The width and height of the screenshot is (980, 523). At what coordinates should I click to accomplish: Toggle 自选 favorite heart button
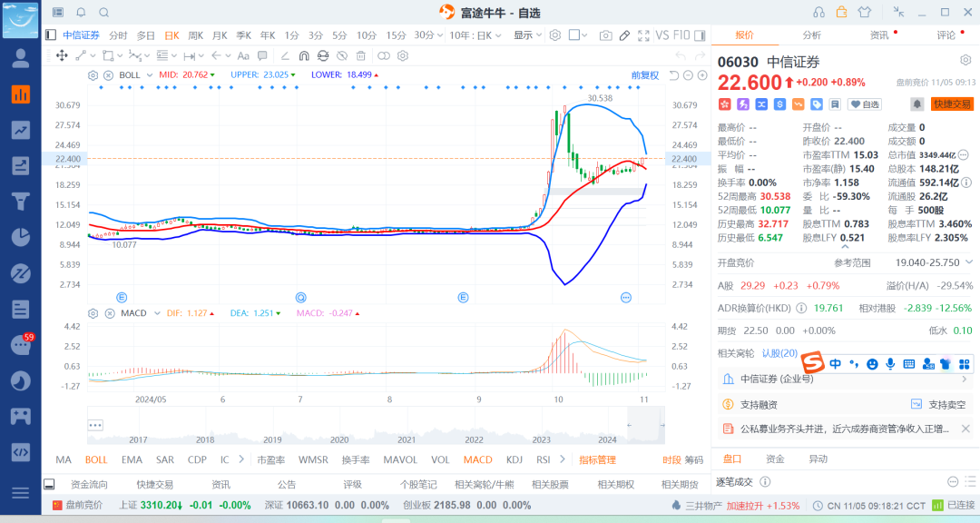(x=865, y=104)
